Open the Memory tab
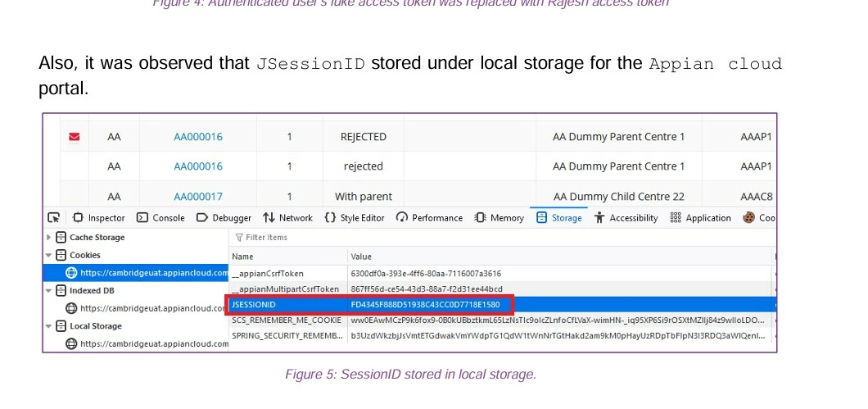868x409 pixels. pyautogui.click(x=500, y=218)
